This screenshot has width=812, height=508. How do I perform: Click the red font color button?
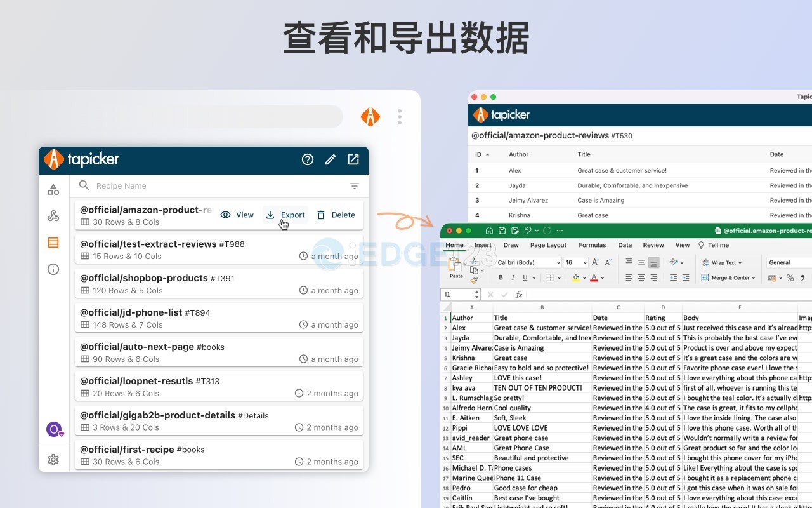(x=594, y=277)
